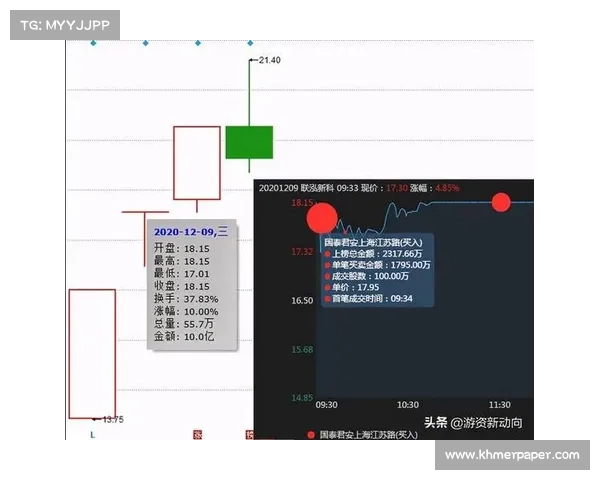Click the 13.75 low price label
The height and width of the screenshot is (480, 600).
(113, 420)
